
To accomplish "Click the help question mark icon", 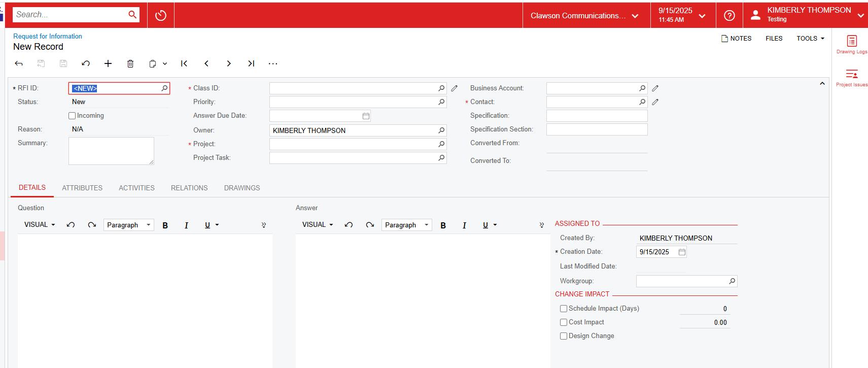I will 729,16.
